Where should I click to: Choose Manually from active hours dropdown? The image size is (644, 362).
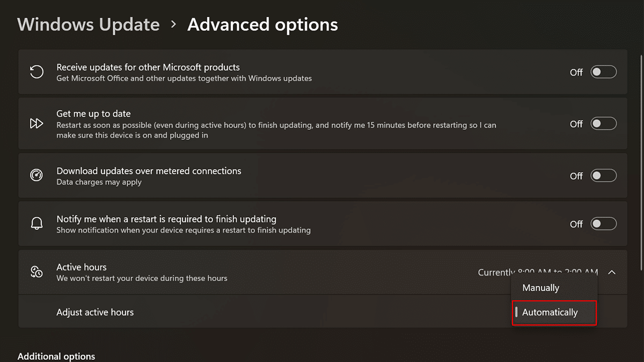coord(541,288)
